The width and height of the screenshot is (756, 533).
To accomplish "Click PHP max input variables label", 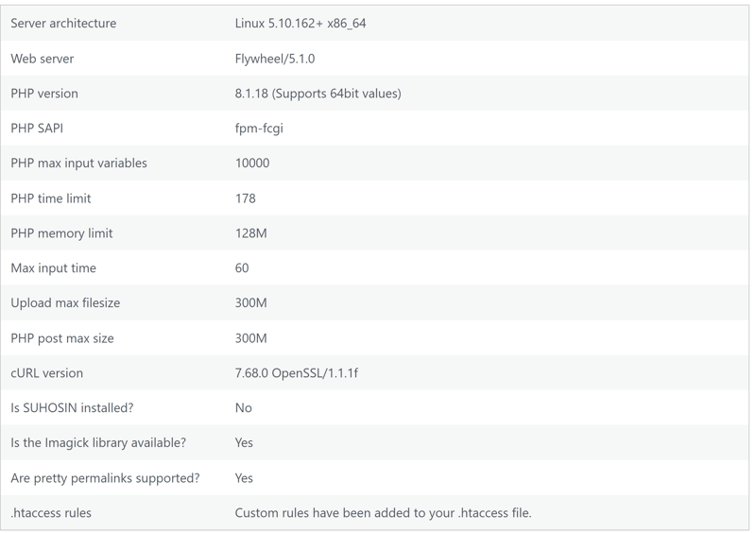I will click(78, 163).
